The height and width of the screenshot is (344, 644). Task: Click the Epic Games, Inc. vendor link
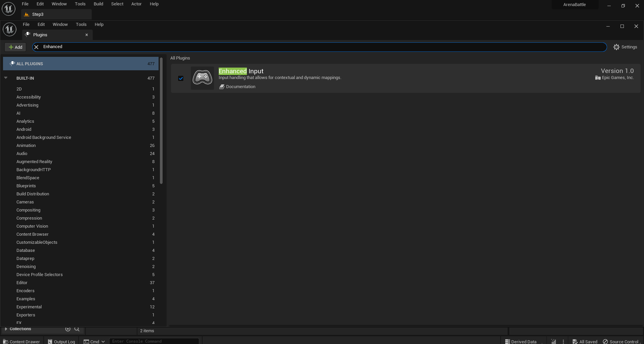pos(614,78)
